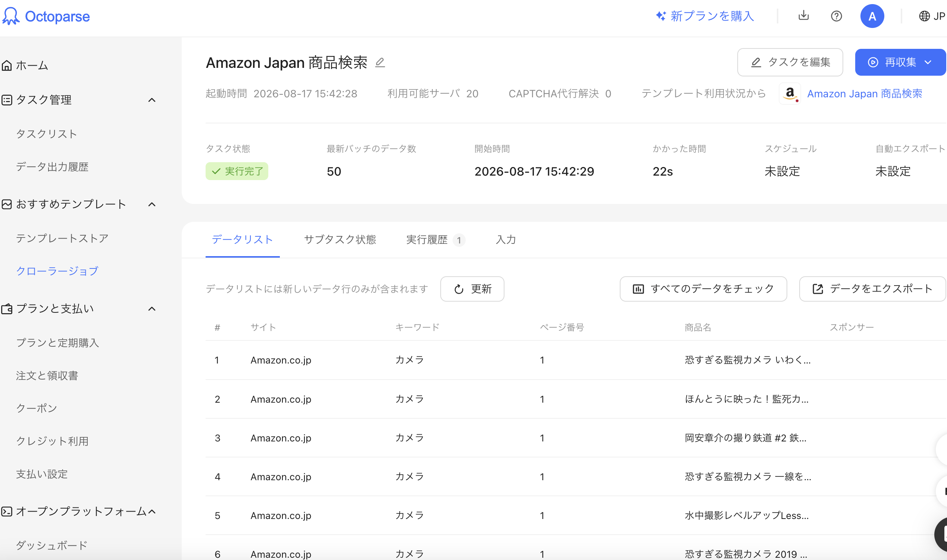Click the 実行完了 status badge

click(237, 172)
